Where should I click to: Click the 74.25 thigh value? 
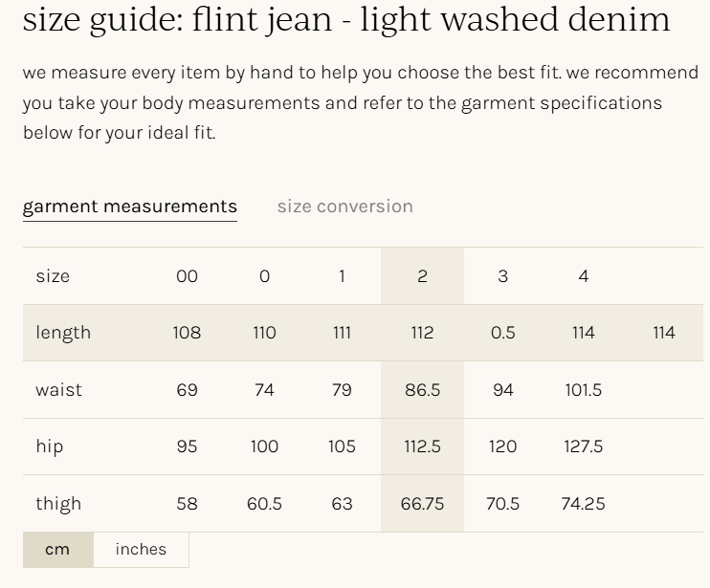pos(583,504)
